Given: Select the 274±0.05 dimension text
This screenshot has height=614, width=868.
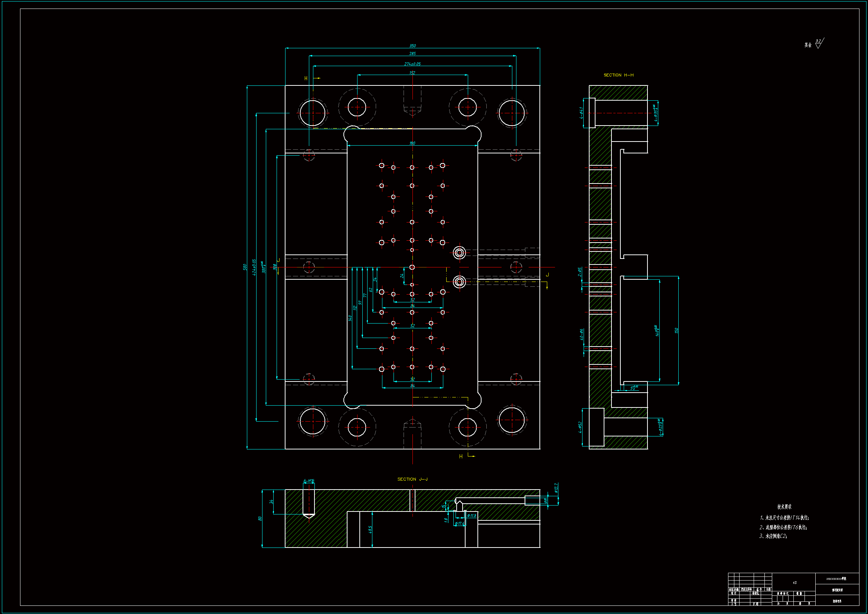Looking at the screenshot, I should [412, 64].
